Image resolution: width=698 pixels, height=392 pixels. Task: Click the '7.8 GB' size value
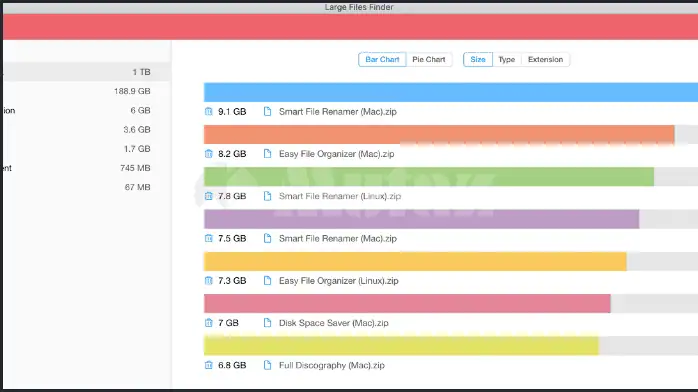coord(232,196)
